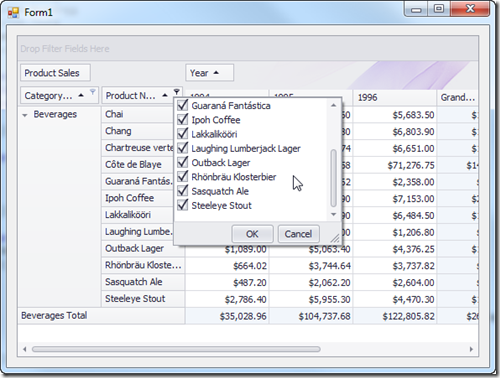Click the Year column field header
This screenshot has width=500, height=378.
pyautogui.click(x=209, y=73)
